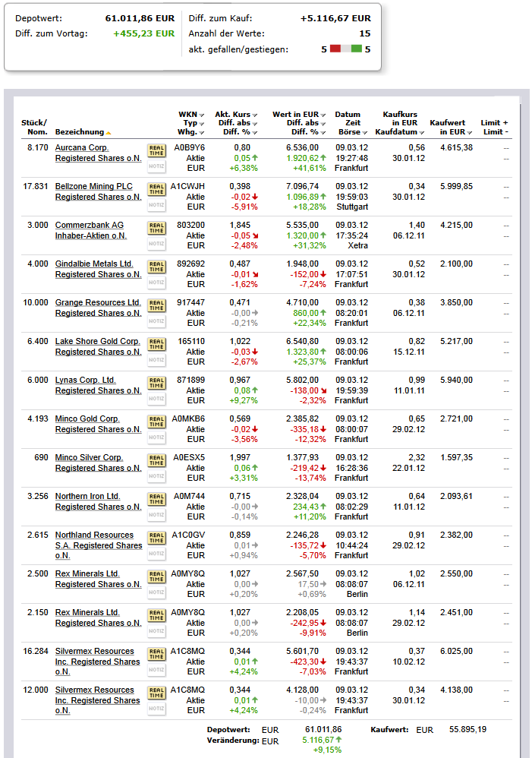Screen dimensions: 532x758
Task: Open NOTIZ note for Silvermex 12.000 position
Action: [156, 709]
